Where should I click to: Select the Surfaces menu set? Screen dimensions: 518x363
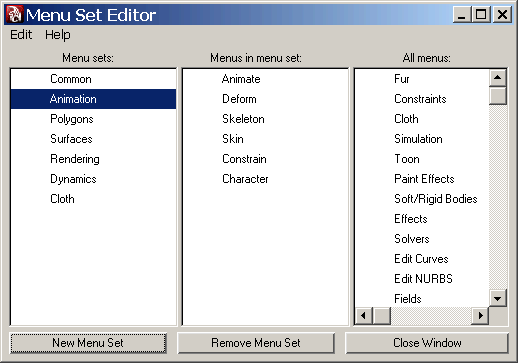click(x=93, y=139)
